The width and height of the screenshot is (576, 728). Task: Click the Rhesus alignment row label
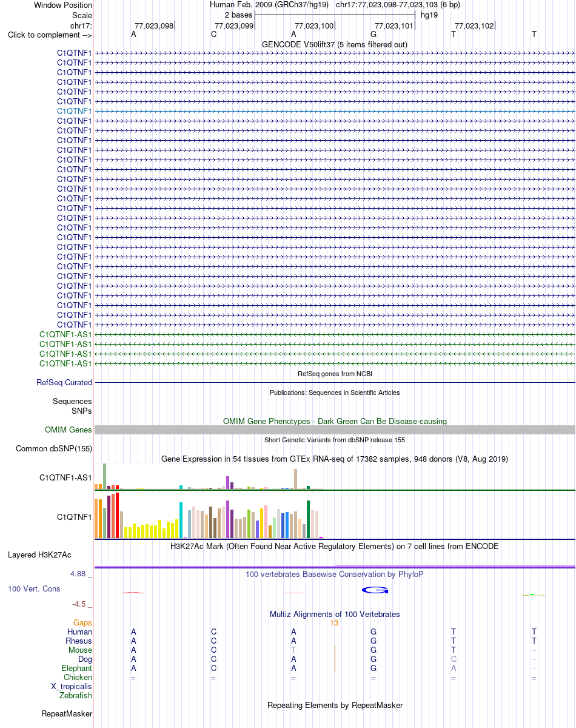tap(79, 641)
